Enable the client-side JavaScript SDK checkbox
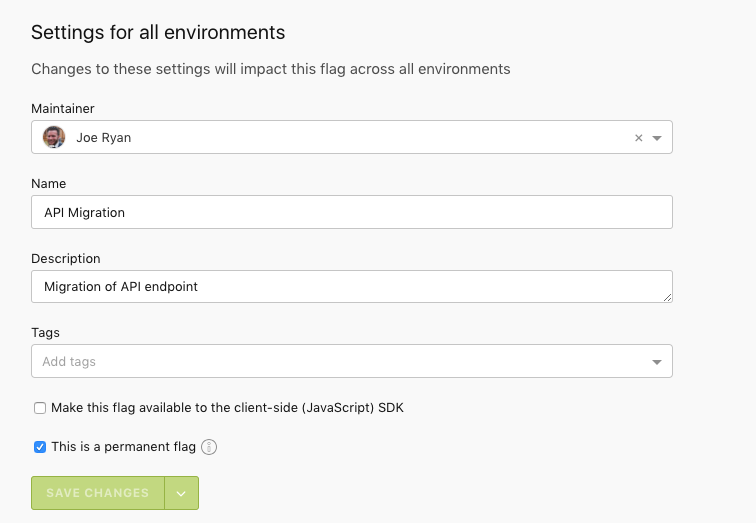756x523 pixels. [40, 408]
